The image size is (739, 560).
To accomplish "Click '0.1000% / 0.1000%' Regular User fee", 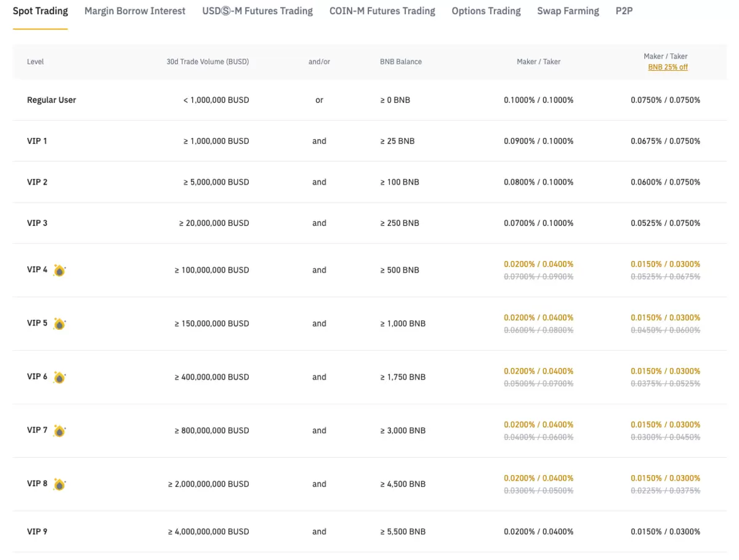I will click(538, 100).
